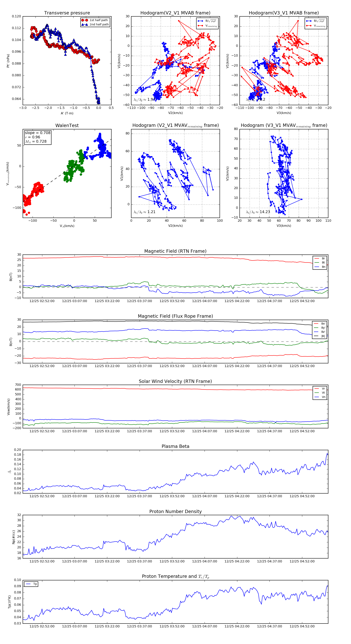The width and height of the screenshot is (351, 644).
Task: Click the A' (T·m) axis label
Action: pyautogui.click(x=67, y=113)
